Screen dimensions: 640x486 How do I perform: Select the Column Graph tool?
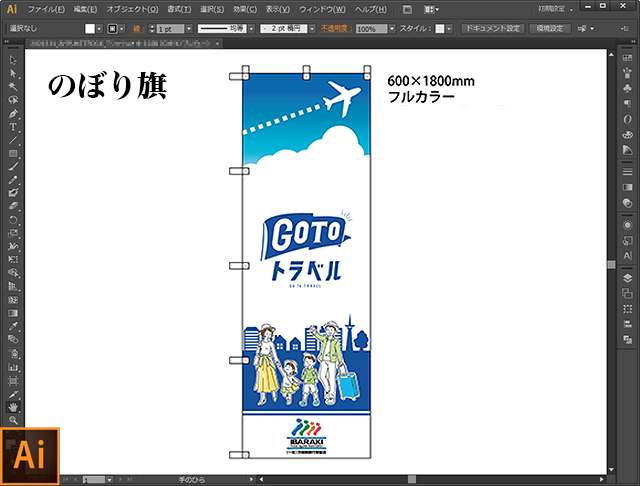pyautogui.click(x=13, y=367)
